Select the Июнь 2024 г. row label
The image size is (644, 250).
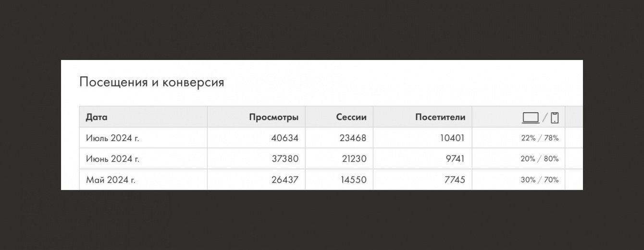pos(112,159)
